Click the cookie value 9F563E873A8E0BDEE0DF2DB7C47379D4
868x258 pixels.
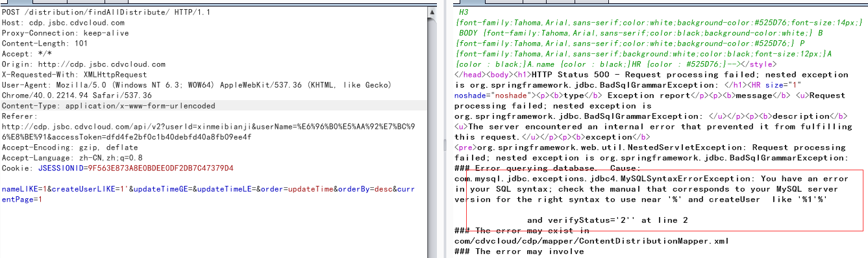click(x=161, y=168)
